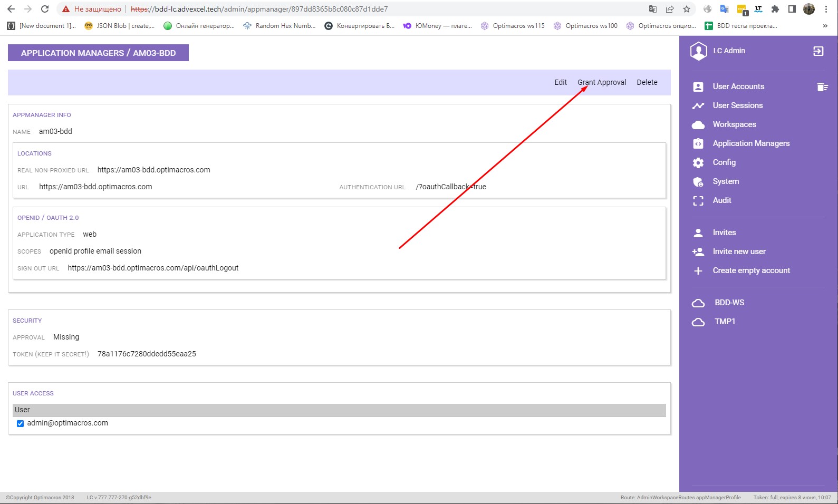The width and height of the screenshot is (838, 504).
Task: Bookmark this page with the star icon
Action: pos(687,9)
